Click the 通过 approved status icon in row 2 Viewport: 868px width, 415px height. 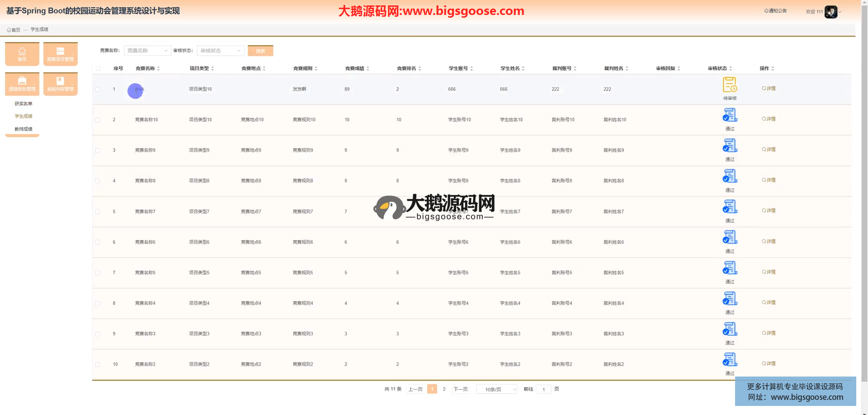tap(729, 115)
